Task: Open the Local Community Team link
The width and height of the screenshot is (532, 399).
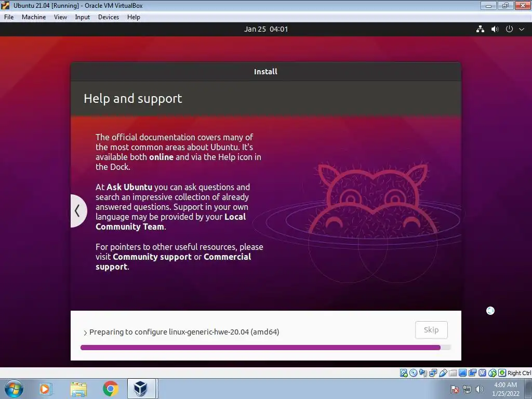Action: click(x=170, y=221)
